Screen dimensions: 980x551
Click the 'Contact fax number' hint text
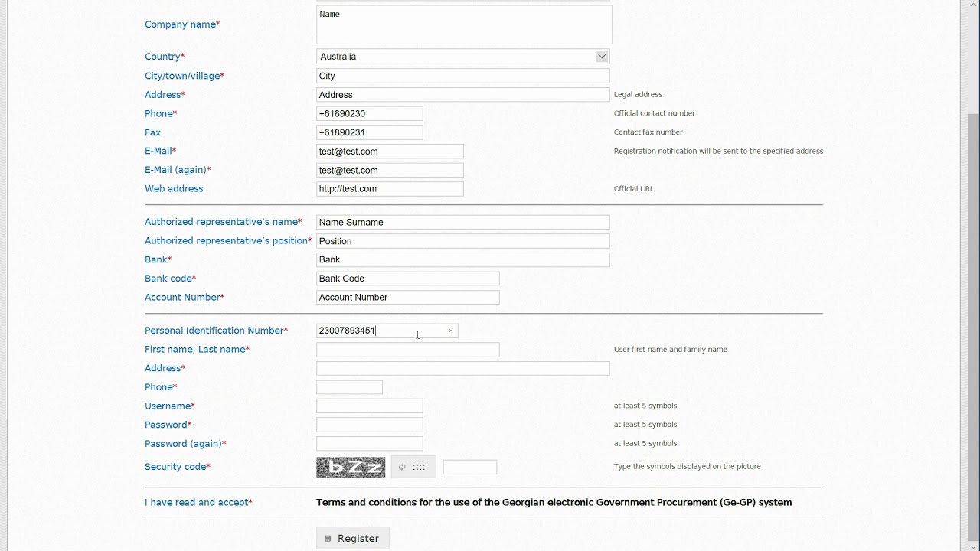tap(648, 132)
